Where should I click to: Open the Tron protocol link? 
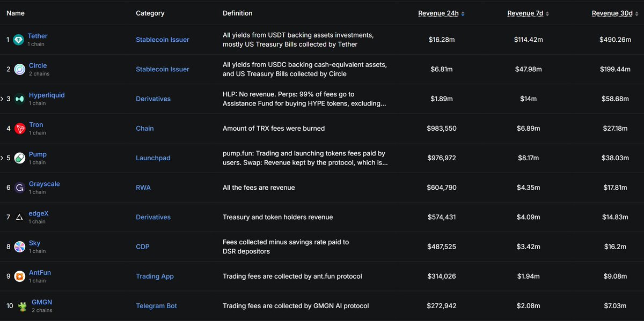pyautogui.click(x=36, y=125)
